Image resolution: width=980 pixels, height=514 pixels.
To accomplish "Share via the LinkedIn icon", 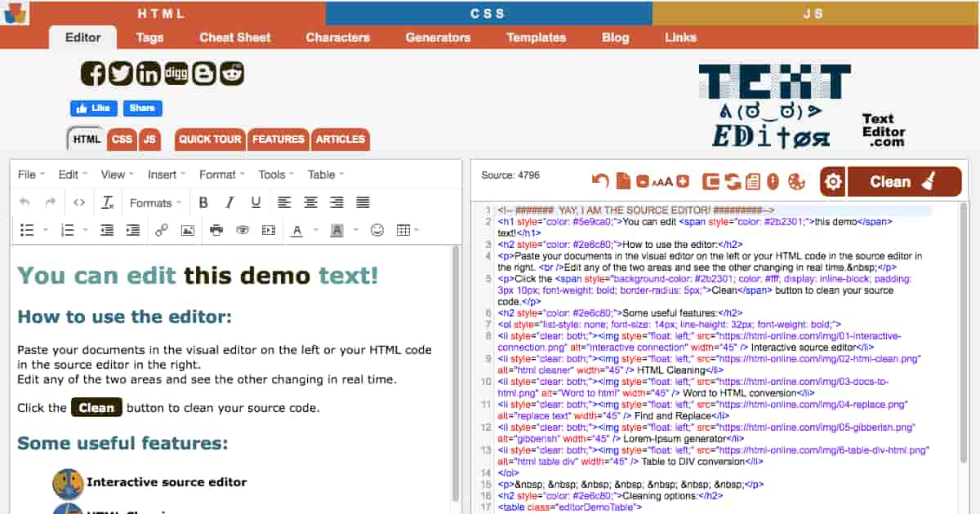I will (x=149, y=73).
